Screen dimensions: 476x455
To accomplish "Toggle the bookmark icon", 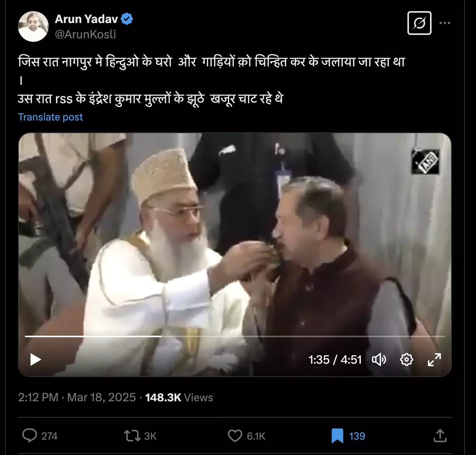I will 337,436.
